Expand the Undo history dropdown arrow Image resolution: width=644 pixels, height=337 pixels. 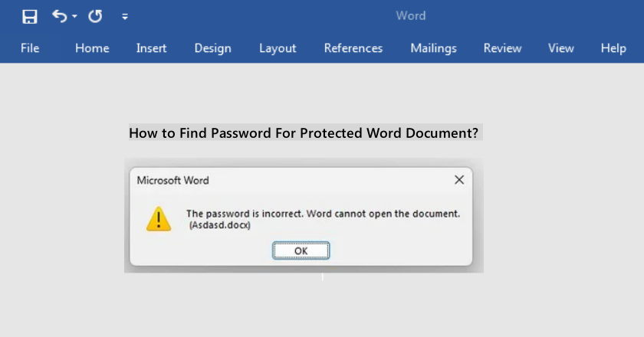click(x=74, y=17)
